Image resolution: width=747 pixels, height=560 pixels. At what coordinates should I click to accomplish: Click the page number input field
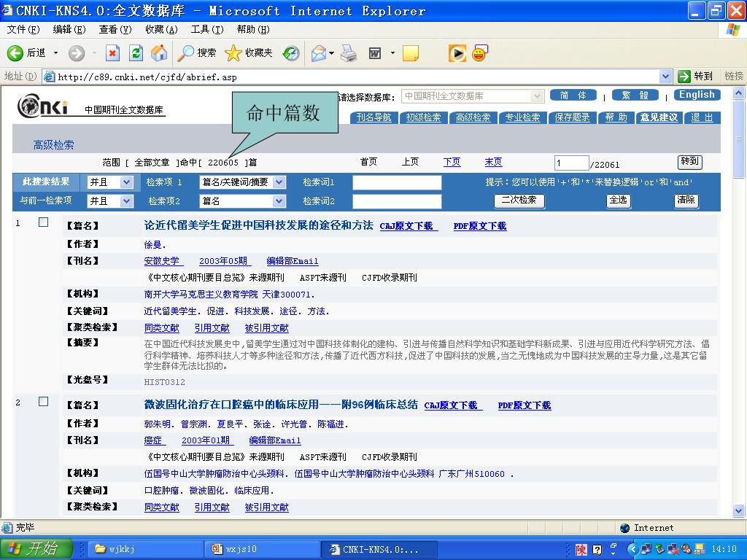pos(572,163)
